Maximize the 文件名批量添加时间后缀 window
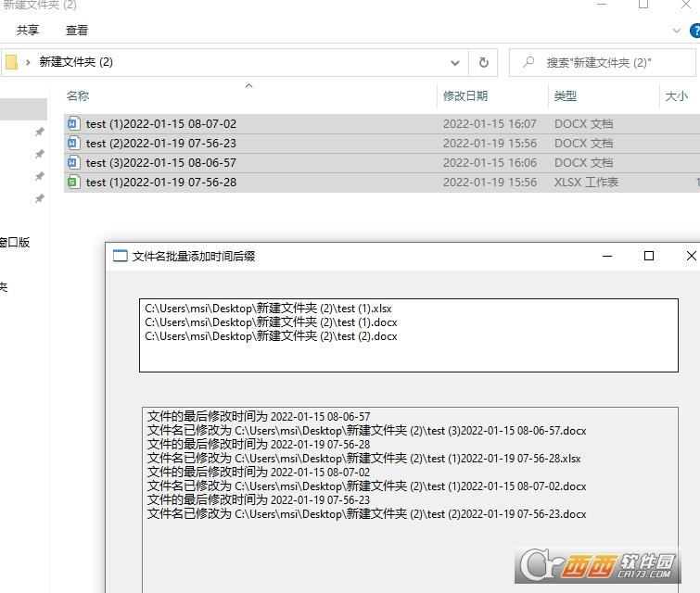Viewport: 700px width, 593px height. pos(649,256)
